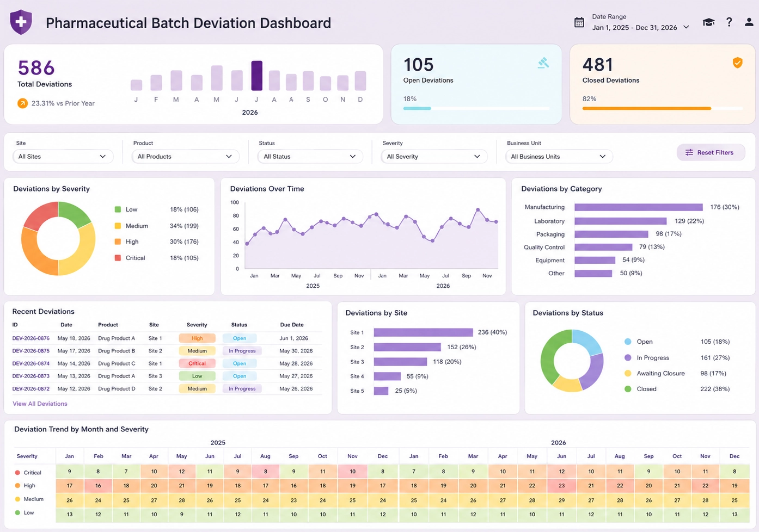Click the gavel icon on Open Deviations card
Viewport: 759px width, 532px height.
coord(543,63)
